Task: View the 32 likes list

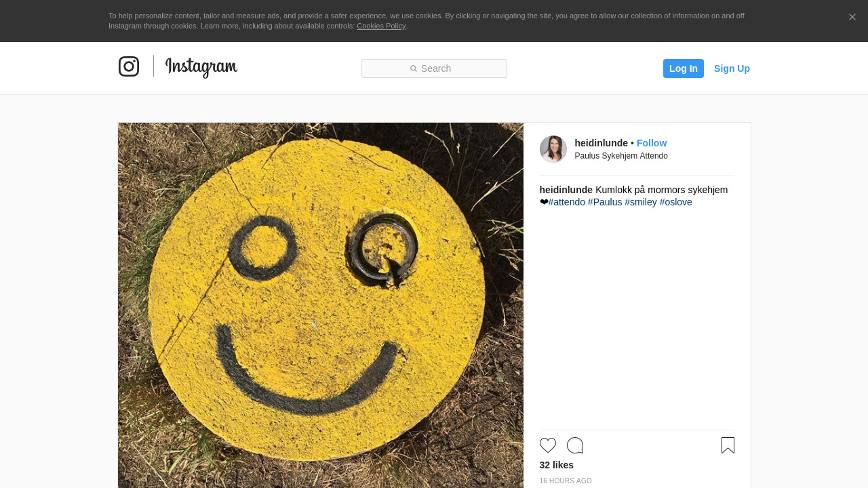Action: (557, 465)
